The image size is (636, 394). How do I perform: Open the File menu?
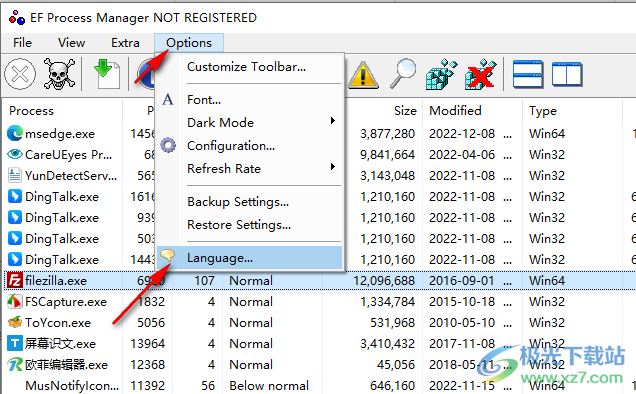pyautogui.click(x=22, y=43)
